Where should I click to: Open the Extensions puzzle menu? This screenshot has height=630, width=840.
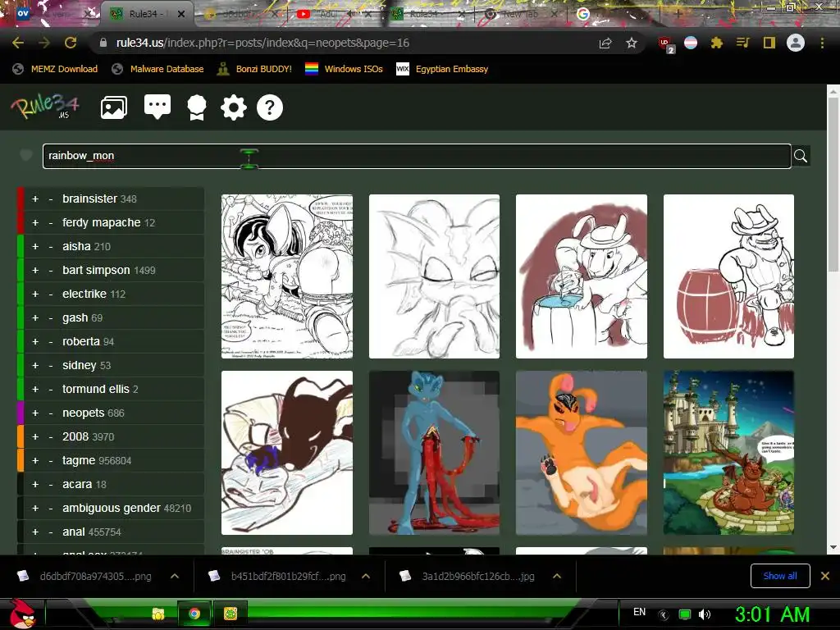click(717, 43)
